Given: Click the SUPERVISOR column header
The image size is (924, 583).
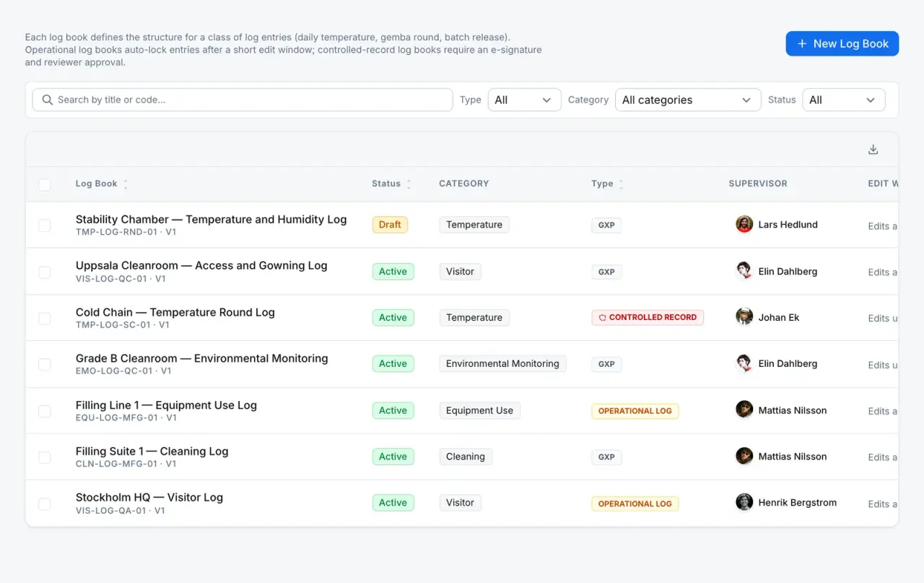Looking at the screenshot, I should click(x=758, y=183).
